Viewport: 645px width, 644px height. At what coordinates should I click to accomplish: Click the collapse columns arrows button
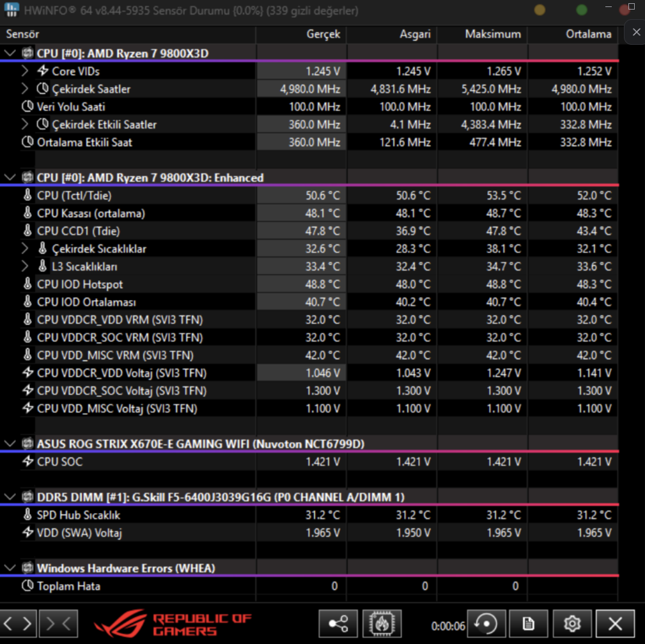[x=58, y=624]
